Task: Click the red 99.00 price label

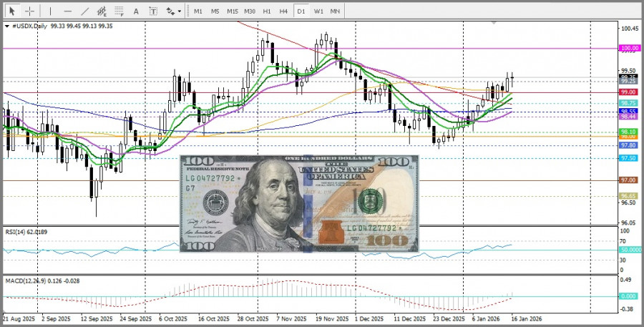Action: click(629, 92)
